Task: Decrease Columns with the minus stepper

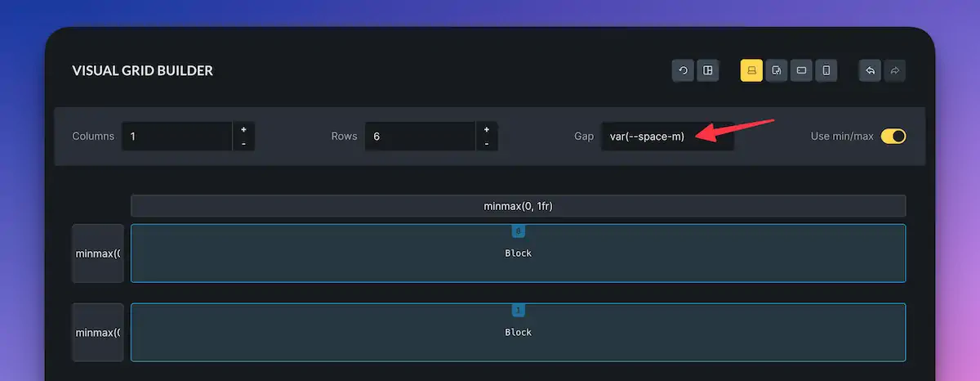Action: click(x=243, y=144)
